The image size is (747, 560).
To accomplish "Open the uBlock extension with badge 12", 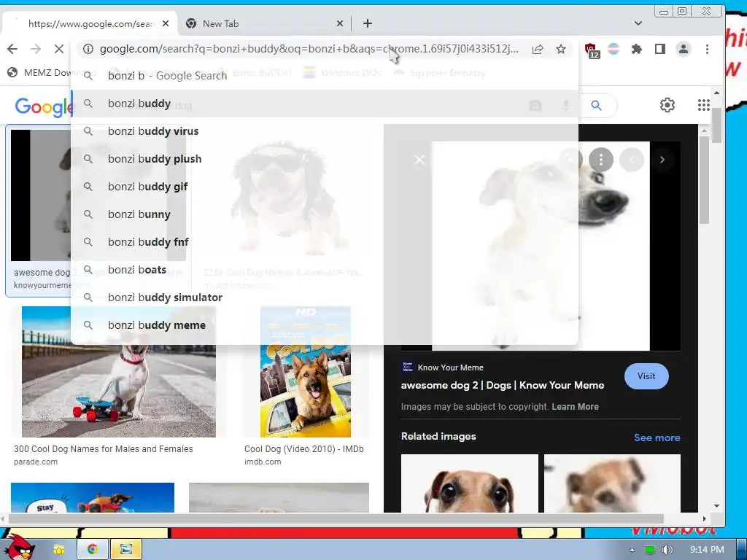I will (591, 50).
